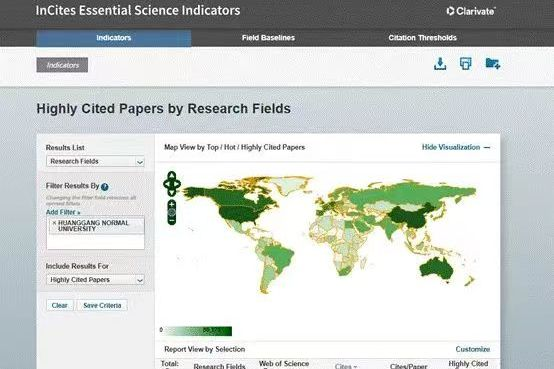Open the Filter Results By help icon
This screenshot has height=369, width=554.
[x=105, y=187]
